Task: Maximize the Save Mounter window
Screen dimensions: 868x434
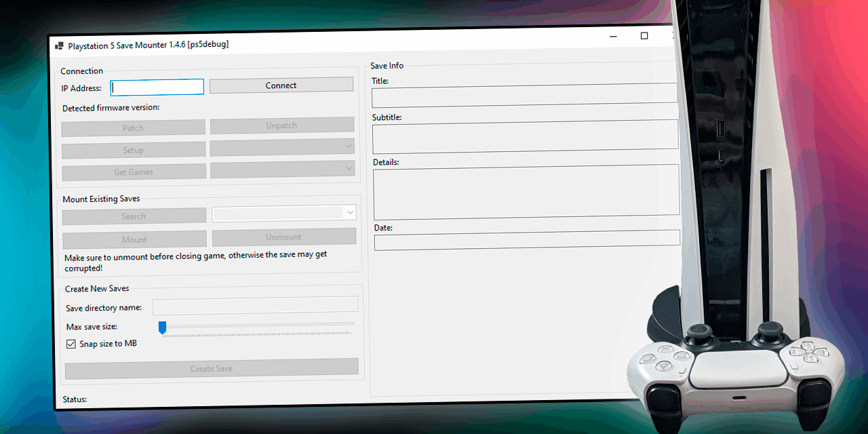Action: pos(644,36)
